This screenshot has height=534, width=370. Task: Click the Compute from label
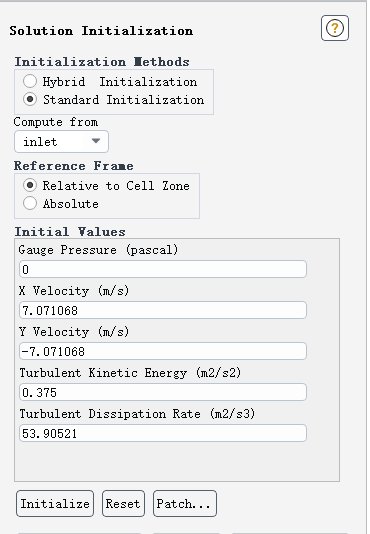click(x=56, y=122)
